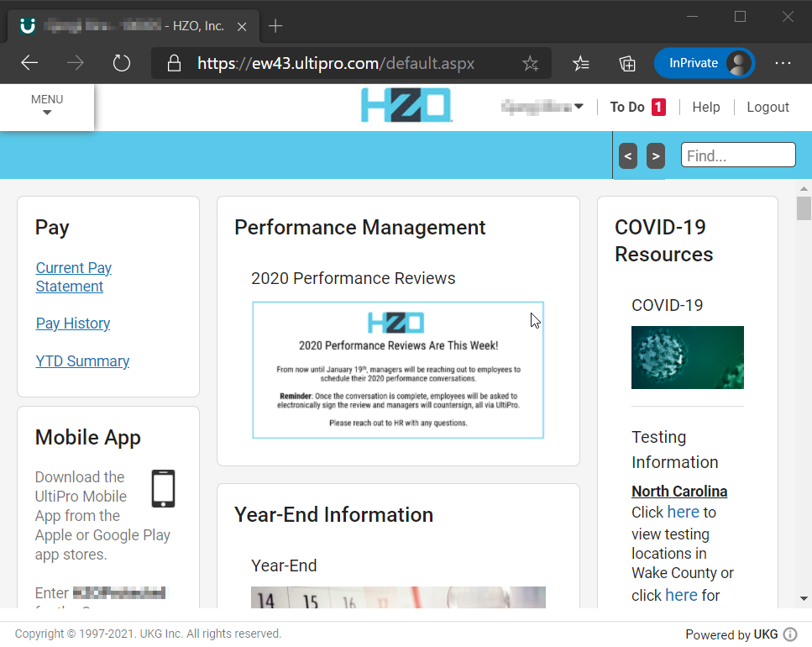Maximize the browser window

click(740, 17)
